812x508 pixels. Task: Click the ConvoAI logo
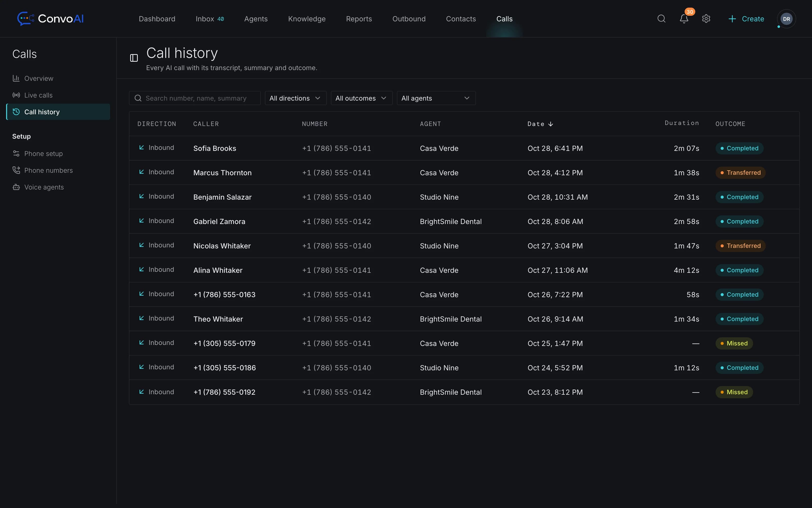50,19
